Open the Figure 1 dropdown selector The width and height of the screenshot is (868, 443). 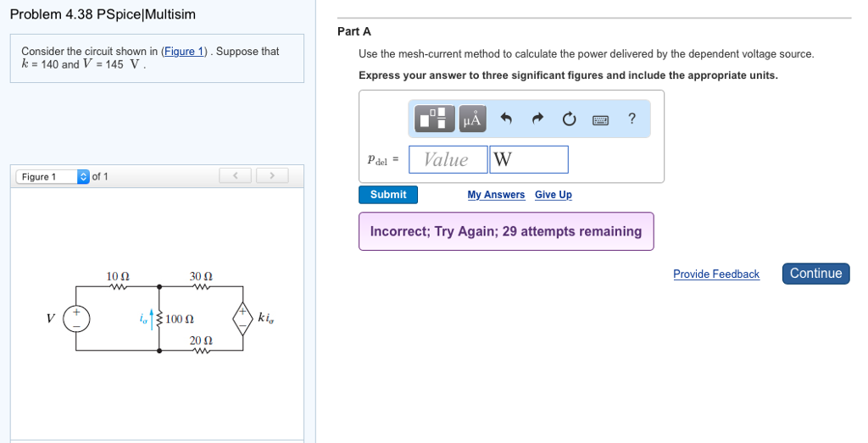pyautogui.click(x=53, y=176)
